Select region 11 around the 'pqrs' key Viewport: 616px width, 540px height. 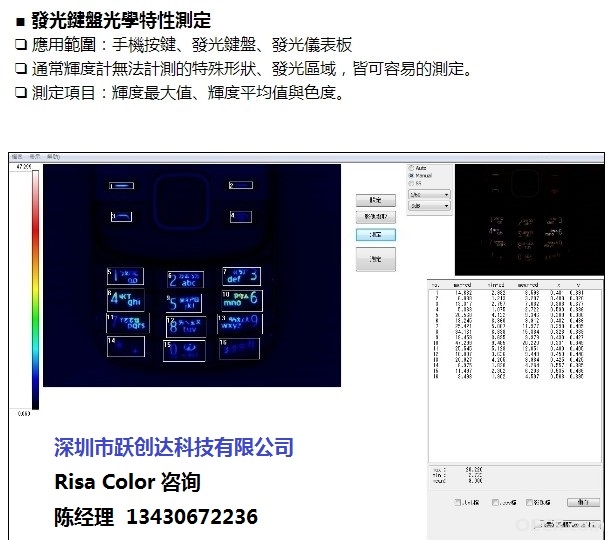click(x=128, y=323)
